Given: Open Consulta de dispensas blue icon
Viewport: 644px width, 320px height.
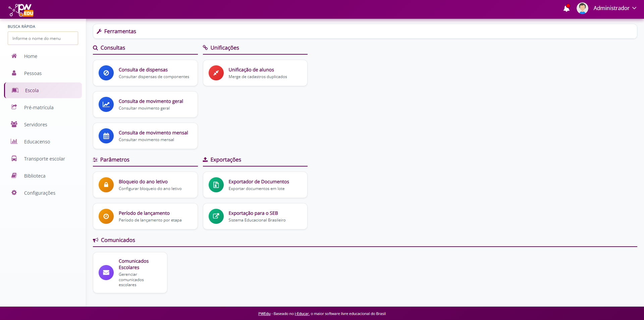Looking at the screenshot, I should point(106,73).
